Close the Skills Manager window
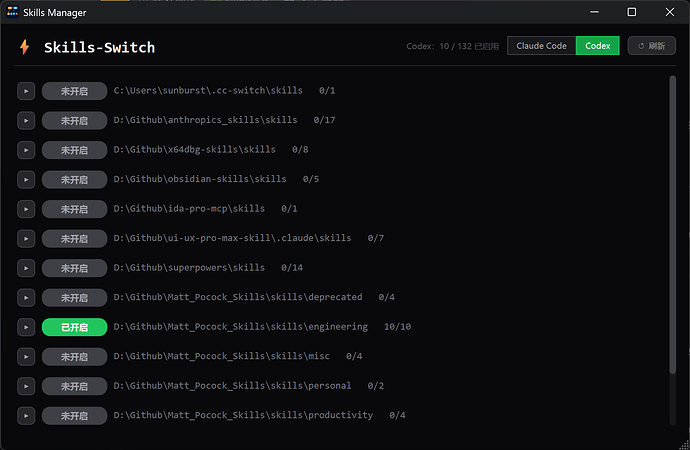 669,12
